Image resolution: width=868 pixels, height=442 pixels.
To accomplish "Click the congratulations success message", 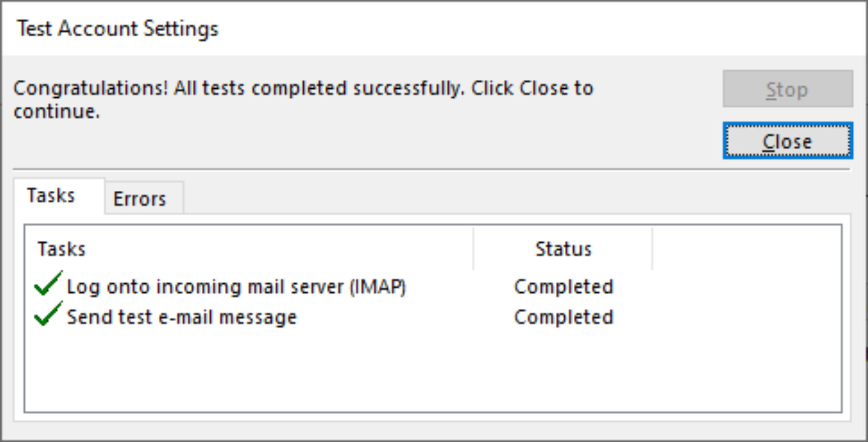I will click(x=302, y=99).
